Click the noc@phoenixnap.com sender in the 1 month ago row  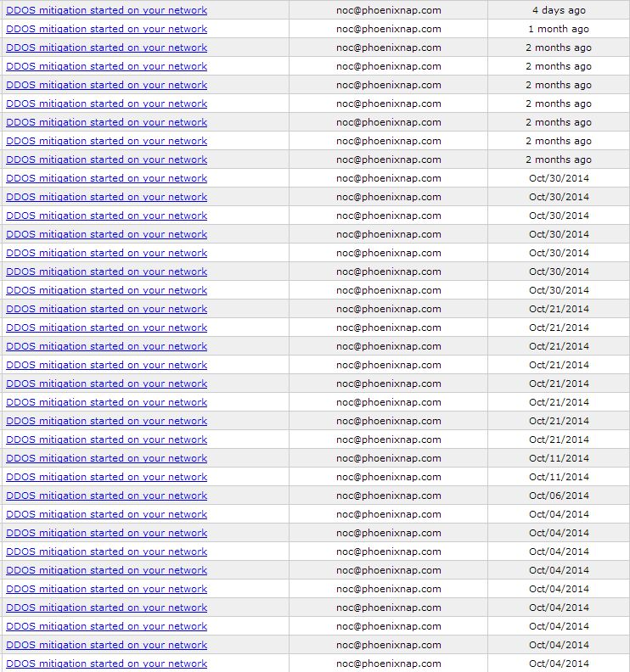(x=388, y=29)
